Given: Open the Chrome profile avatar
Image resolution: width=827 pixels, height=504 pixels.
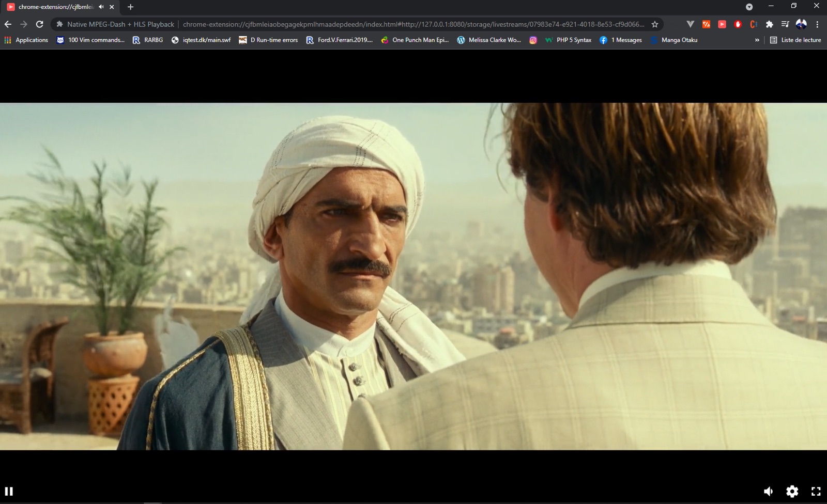Looking at the screenshot, I should point(801,24).
